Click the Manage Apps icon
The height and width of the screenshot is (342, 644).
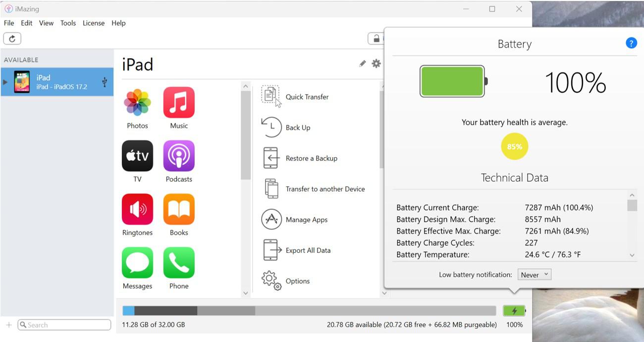[271, 219]
